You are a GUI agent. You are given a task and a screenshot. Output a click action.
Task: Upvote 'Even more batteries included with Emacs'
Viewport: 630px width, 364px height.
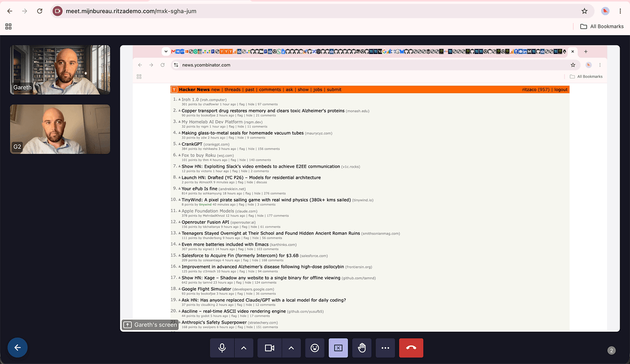(180, 244)
